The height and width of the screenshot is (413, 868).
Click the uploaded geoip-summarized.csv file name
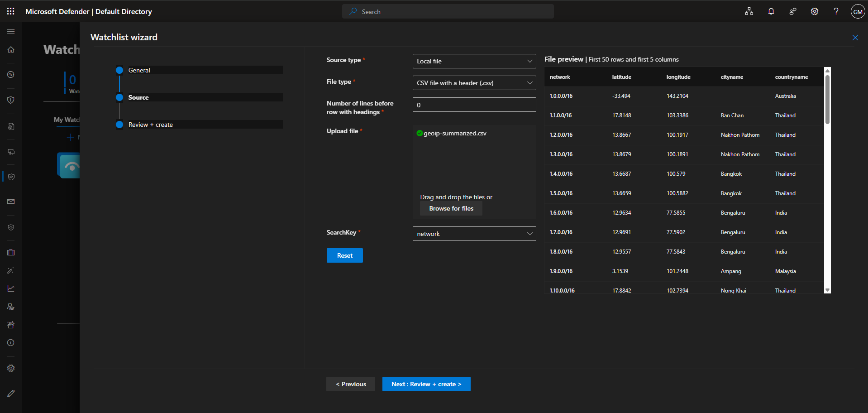[x=455, y=133]
